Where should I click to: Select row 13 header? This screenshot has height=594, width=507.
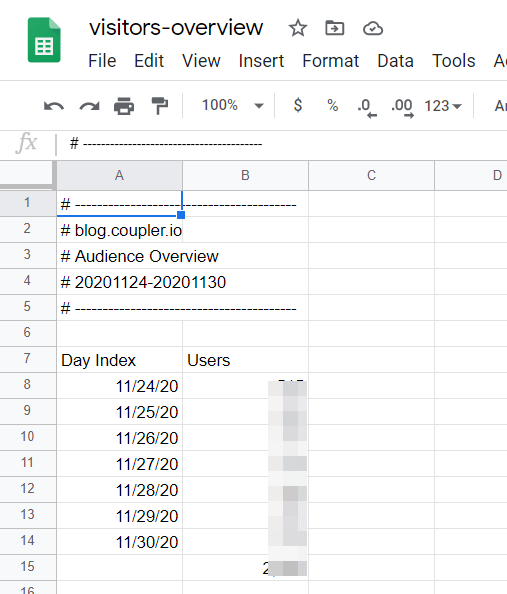(x=28, y=515)
